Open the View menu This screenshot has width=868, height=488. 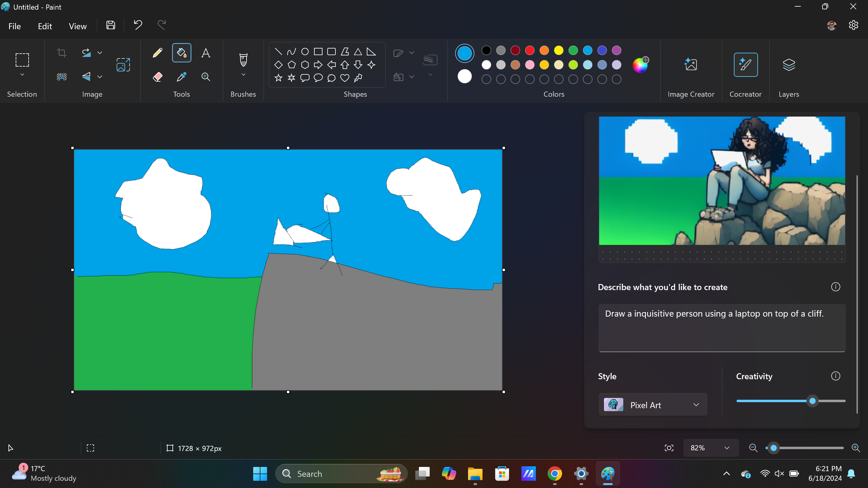point(77,26)
